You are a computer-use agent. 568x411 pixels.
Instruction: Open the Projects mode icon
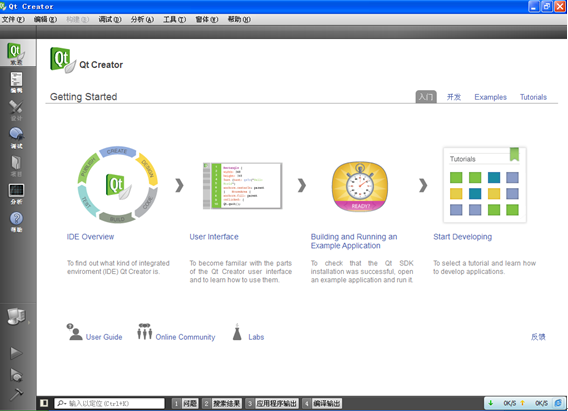pos(16,166)
